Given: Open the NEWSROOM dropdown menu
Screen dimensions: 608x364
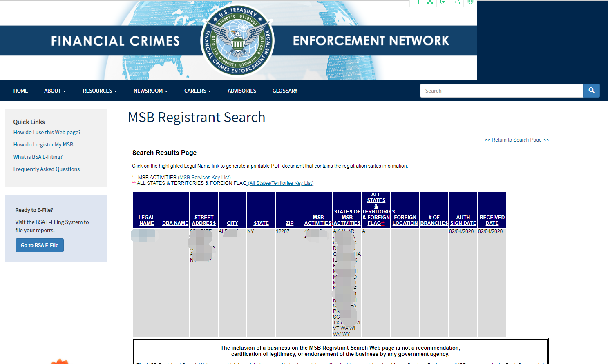Looking at the screenshot, I should pos(150,91).
